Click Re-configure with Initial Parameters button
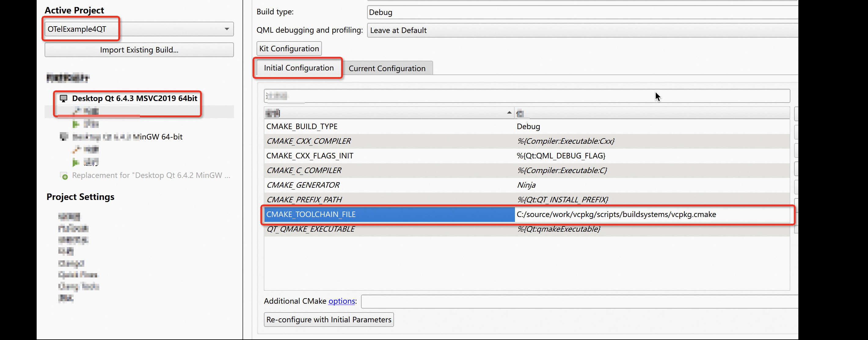Screen dimensions: 868x340 [329, 320]
